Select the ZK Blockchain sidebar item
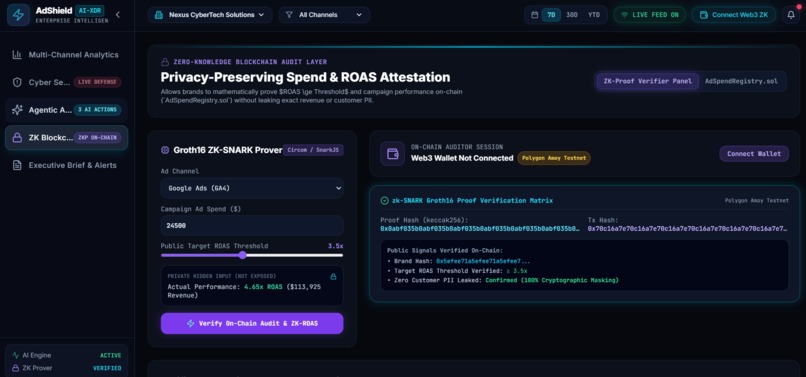This screenshot has height=377, width=806. point(67,137)
